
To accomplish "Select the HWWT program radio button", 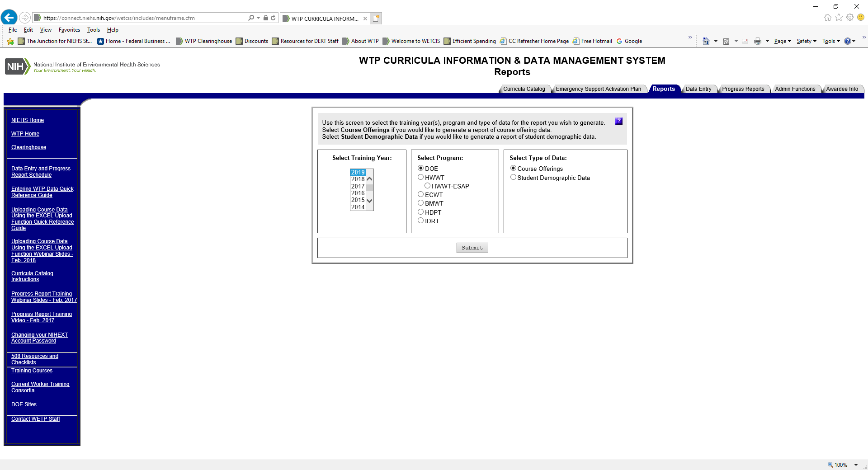I will coord(420,177).
